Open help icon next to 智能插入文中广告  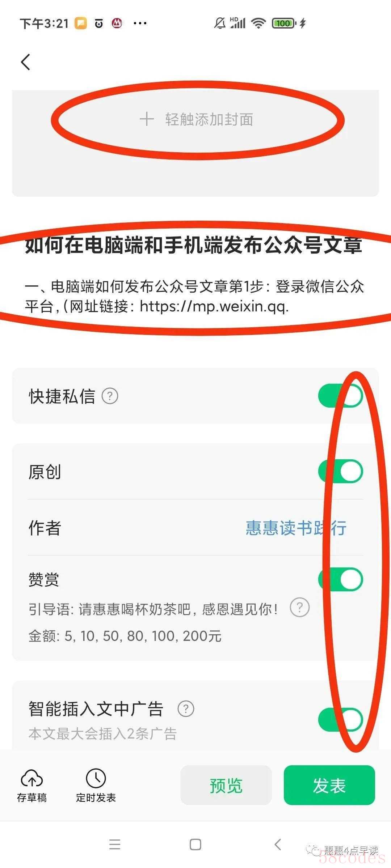186,709
